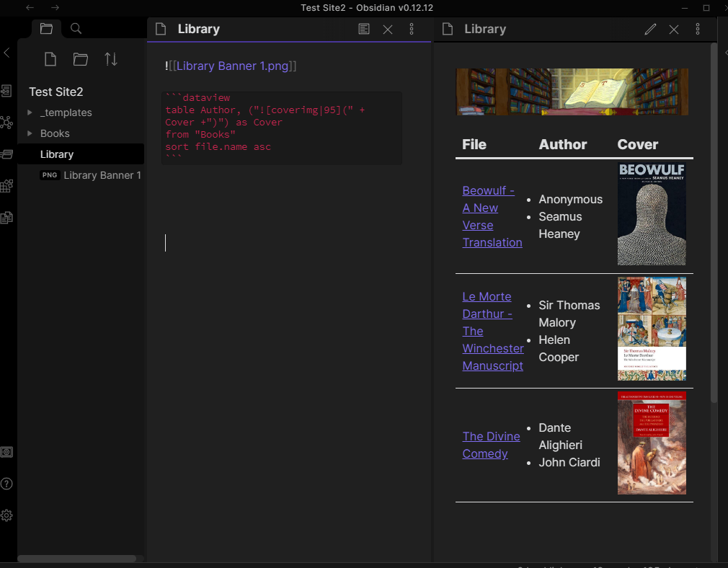The height and width of the screenshot is (568, 728).
Task: Collapse the left sidebar
Action: [x=6, y=53]
